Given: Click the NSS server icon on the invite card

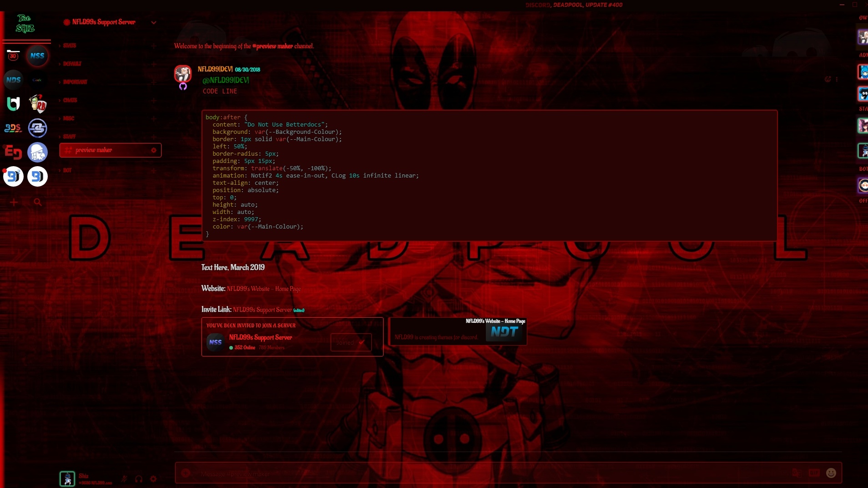Looking at the screenshot, I should coord(216,342).
